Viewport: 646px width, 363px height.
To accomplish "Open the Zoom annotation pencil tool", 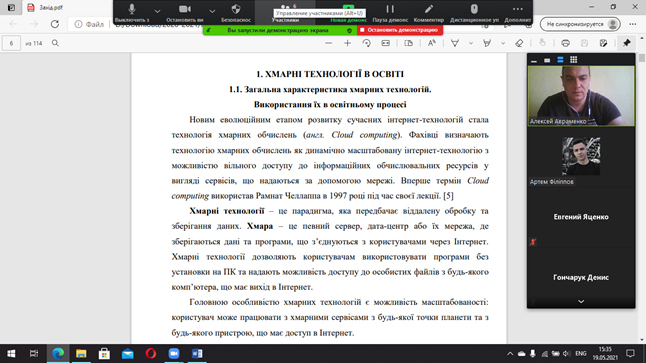I will 428,12.
